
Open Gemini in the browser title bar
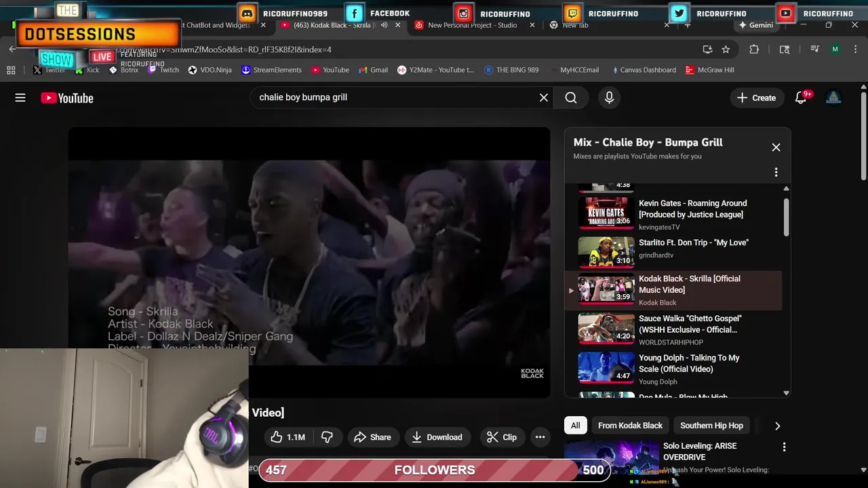point(755,25)
